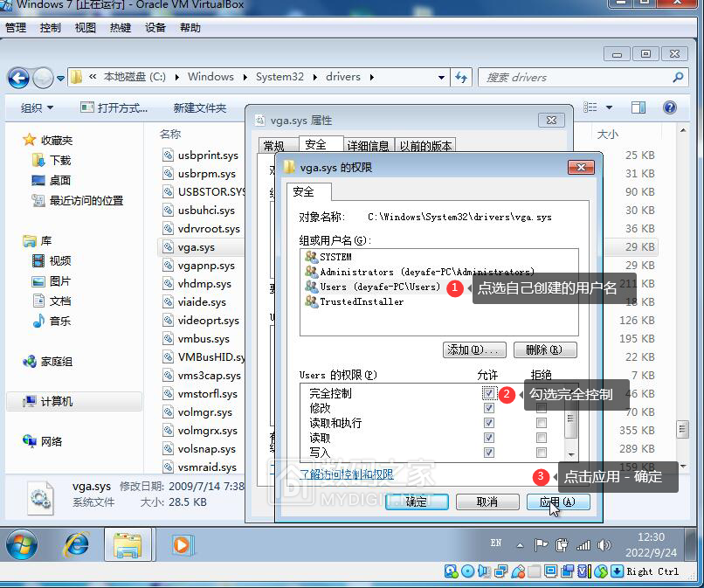
Task: Select the vga.sys file icon
Action: 169,247
